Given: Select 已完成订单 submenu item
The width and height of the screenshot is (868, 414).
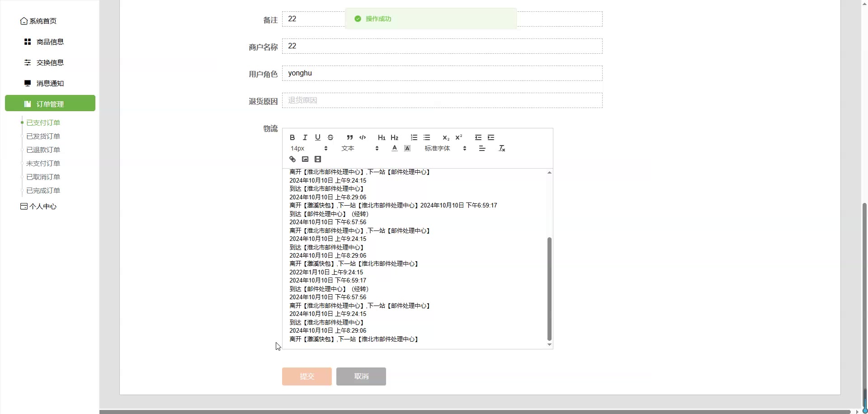Looking at the screenshot, I should [43, 190].
